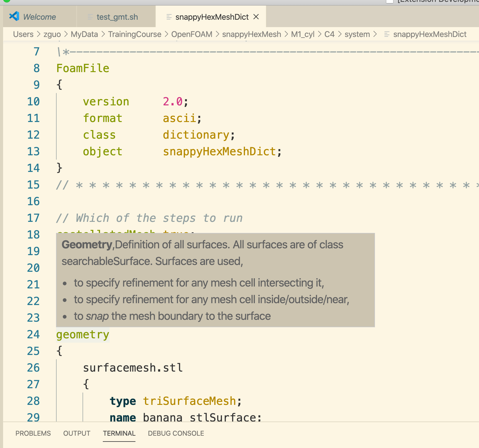
Task: Click the value 2.0 on line 10
Action: point(173,101)
